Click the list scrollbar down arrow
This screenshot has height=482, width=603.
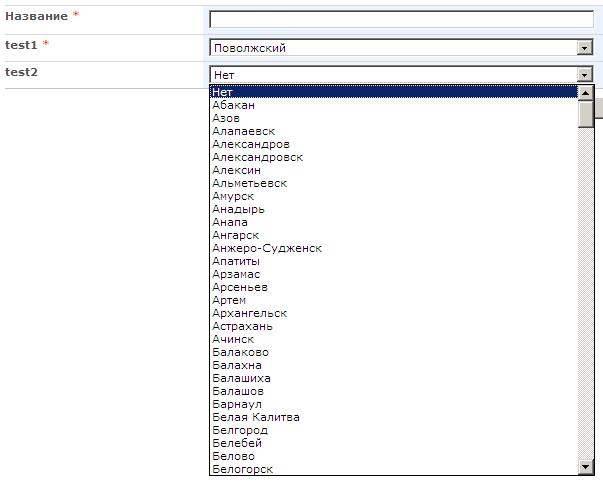(x=586, y=467)
